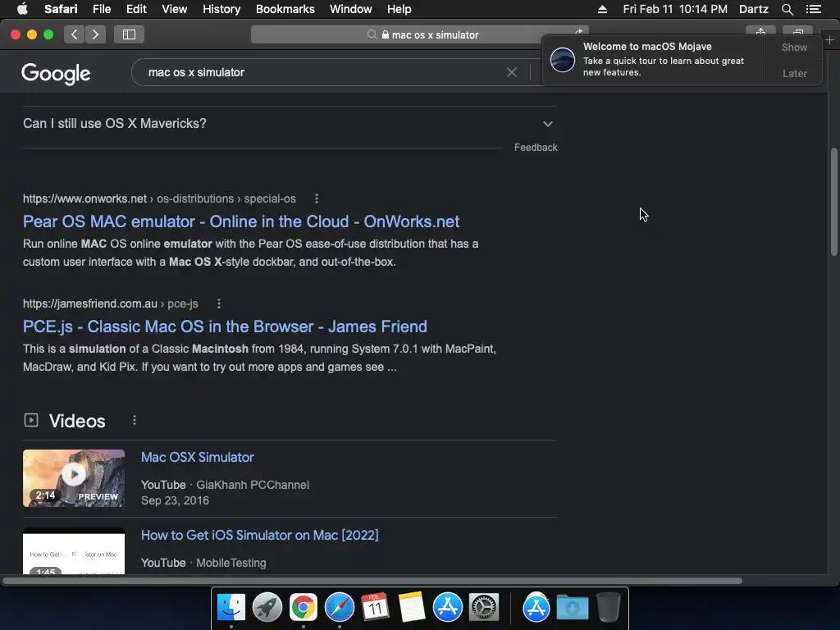Open How to Get iOS Simulator link
Image resolution: width=840 pixels, height=630 pixels.
click(259, 535)
